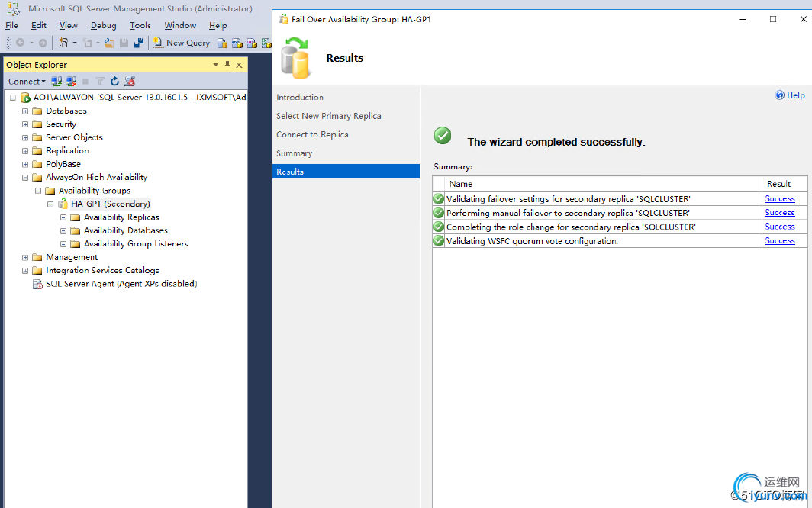Open the wizard Help link
The height and width of the screenshot is (508, 812).
pos(791,95)
